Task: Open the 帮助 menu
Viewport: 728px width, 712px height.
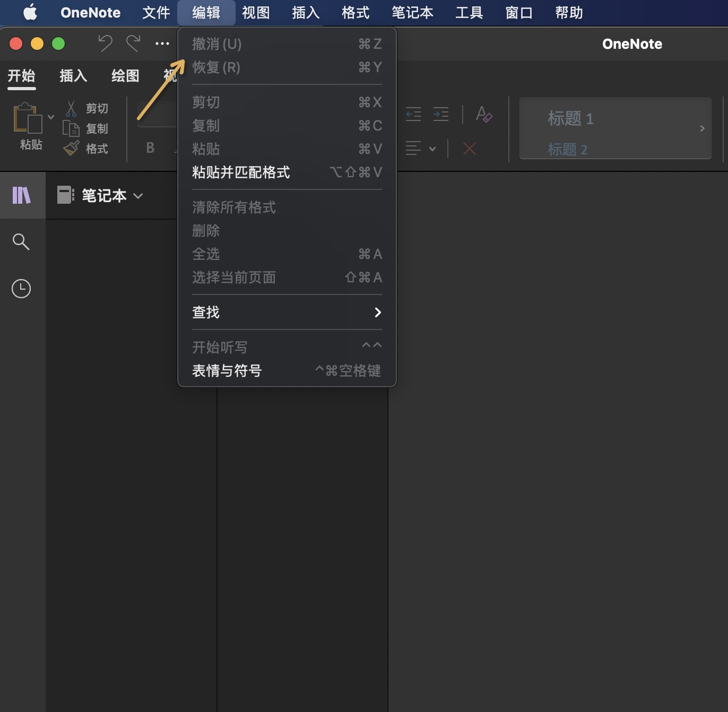Action: pos(569,12)
